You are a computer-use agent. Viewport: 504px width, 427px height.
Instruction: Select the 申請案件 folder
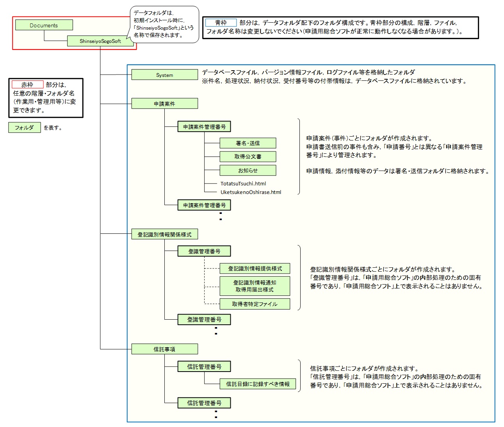click(x=164, y=104)
